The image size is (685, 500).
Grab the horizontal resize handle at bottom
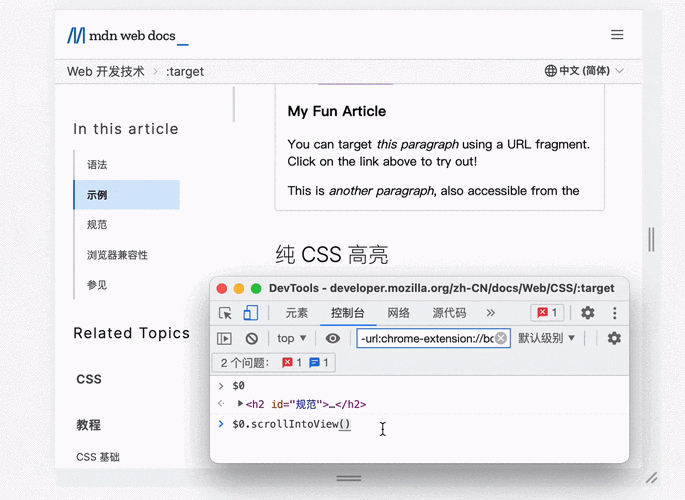pos(349,479)
